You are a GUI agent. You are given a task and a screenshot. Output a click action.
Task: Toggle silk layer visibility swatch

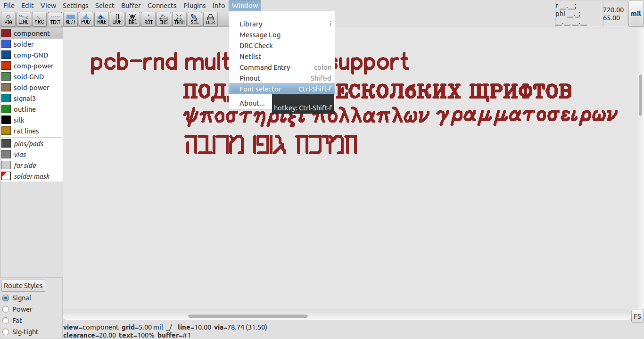pos(6,120)
